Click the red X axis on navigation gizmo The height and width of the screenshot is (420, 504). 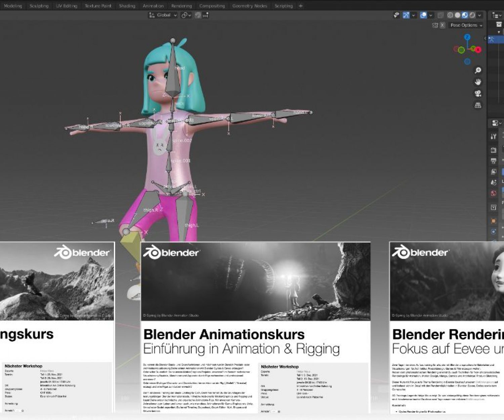coord(478,50)
